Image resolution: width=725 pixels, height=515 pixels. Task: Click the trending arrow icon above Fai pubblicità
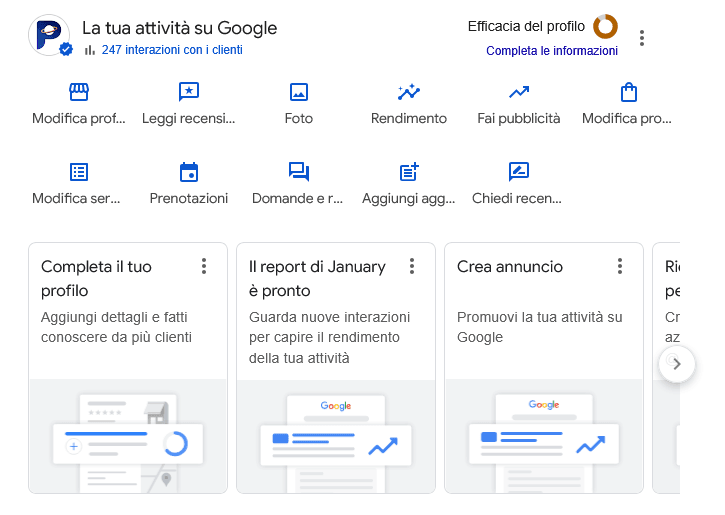[519, 92]
